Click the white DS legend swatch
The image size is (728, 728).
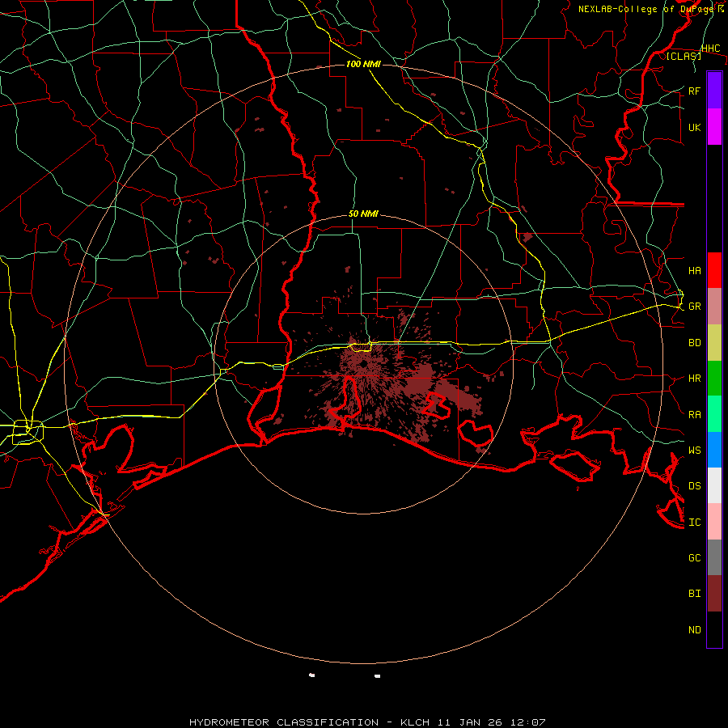click(714, 485)
